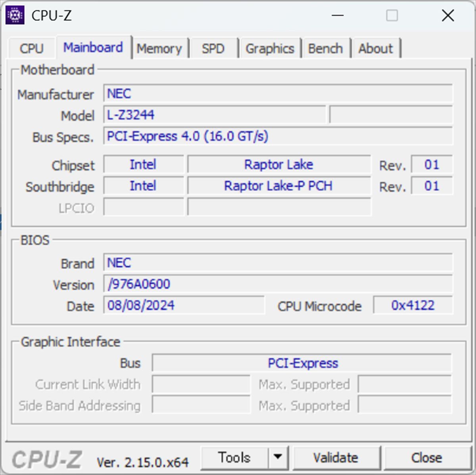Screen dimensions: 476x475
Task: Click the Chipset vendor Intel field
Action: [144, 164]
